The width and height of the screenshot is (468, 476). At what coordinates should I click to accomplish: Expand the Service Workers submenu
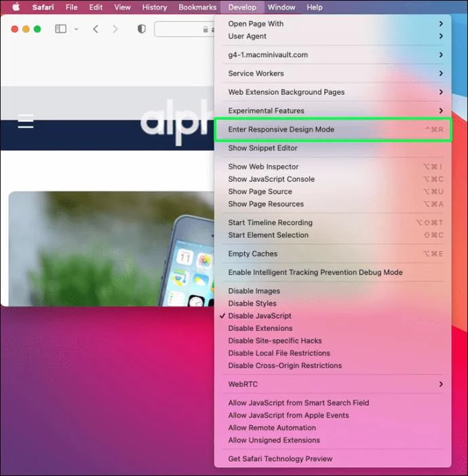pos(332,73)
